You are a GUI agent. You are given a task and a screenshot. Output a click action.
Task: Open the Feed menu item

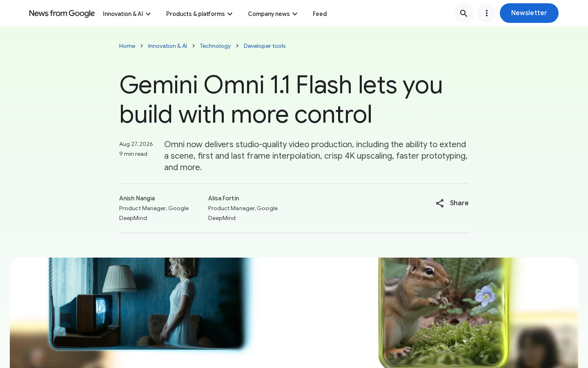[320, 14]
